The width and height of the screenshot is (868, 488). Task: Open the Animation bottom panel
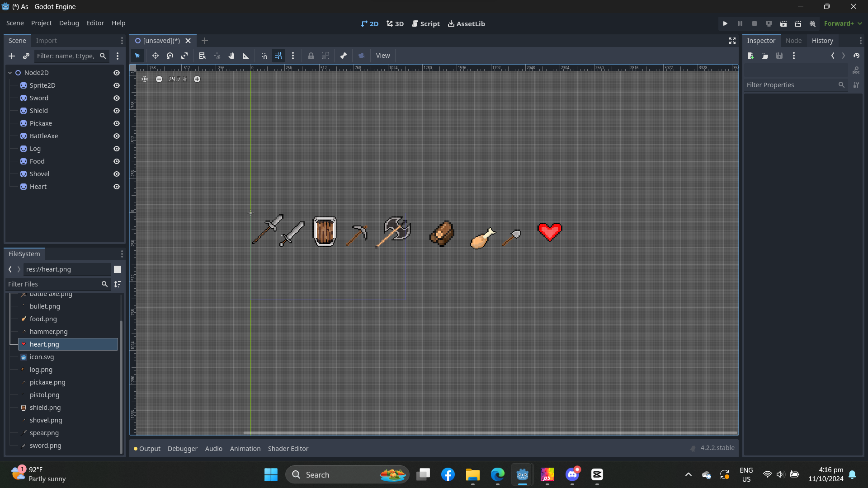coord(245,449)
